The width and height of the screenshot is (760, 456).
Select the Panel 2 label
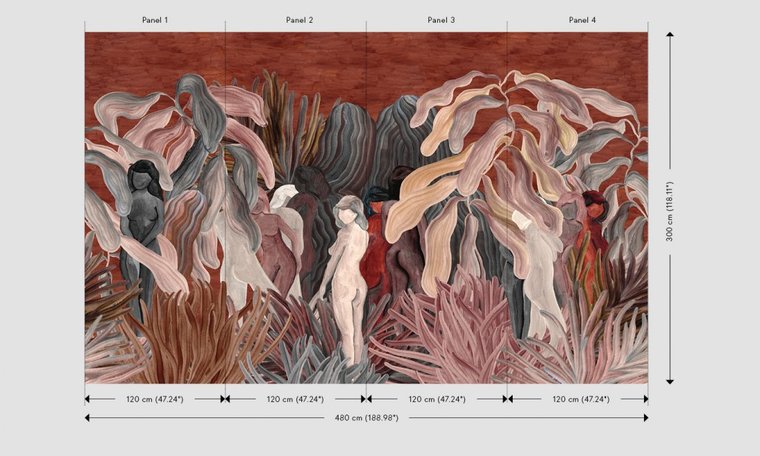[299, 20]
